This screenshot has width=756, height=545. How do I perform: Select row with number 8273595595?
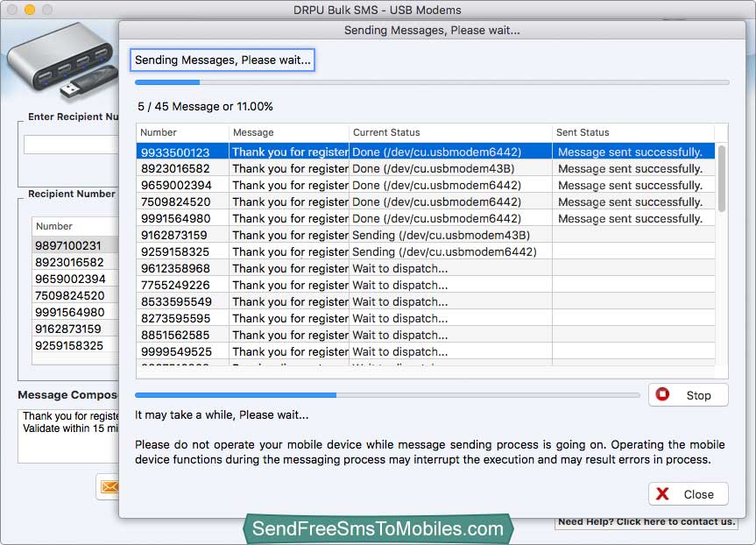click(x=425, y=318)
